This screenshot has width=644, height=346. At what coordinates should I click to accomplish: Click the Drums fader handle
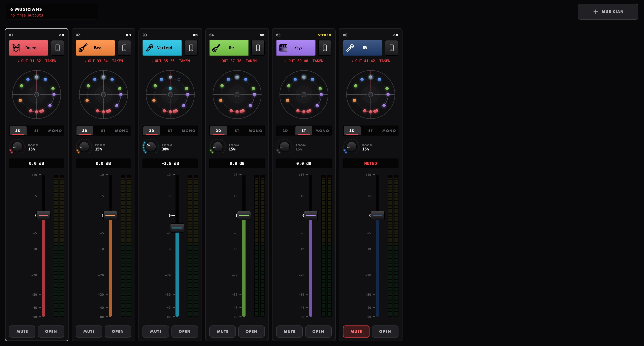43,215
